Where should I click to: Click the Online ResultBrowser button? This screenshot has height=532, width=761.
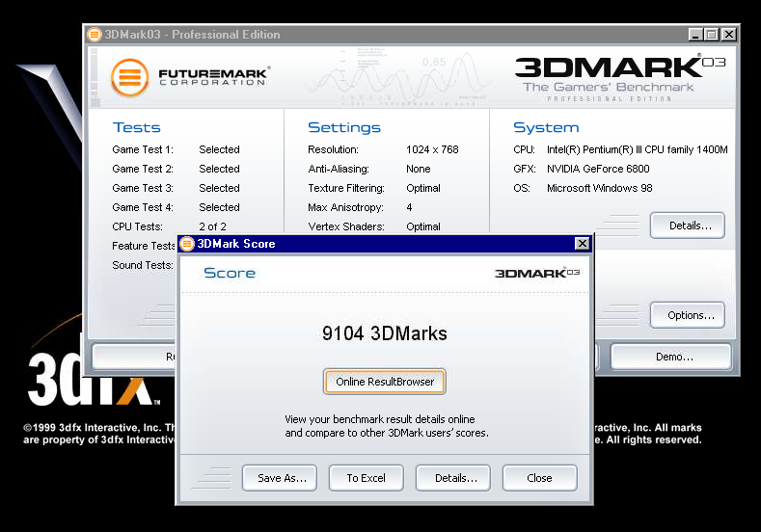pyautogui.click(x=385, y=382)
